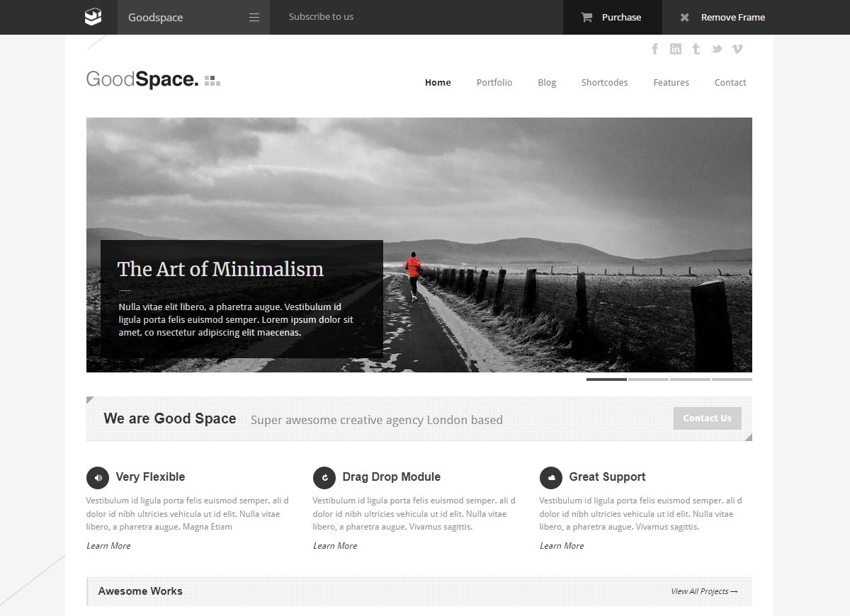This screenshot has width=850, height=616.
Task: Open the Facebook social icon
Action: click(x=655, y=49)
